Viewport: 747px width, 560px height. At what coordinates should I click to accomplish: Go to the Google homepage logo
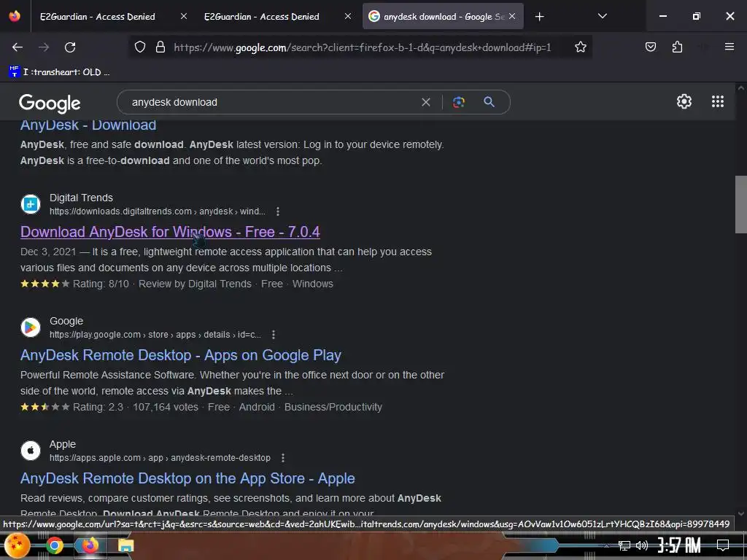50,103
